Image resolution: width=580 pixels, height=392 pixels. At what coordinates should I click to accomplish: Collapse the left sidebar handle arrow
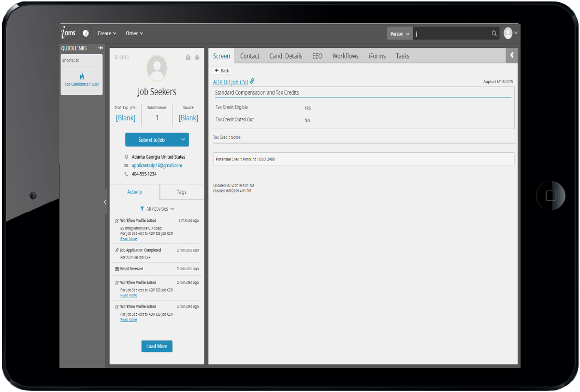pyautogui.click(x=105, y=203)
